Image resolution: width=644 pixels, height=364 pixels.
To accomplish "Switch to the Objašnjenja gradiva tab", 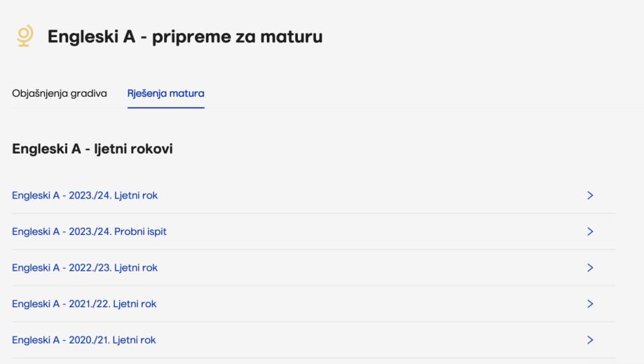I will point(60,93).
